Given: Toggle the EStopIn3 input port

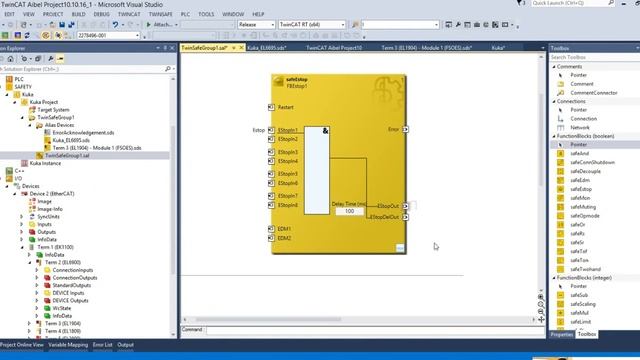Looking at the screenshot, I should click(271, 152).
